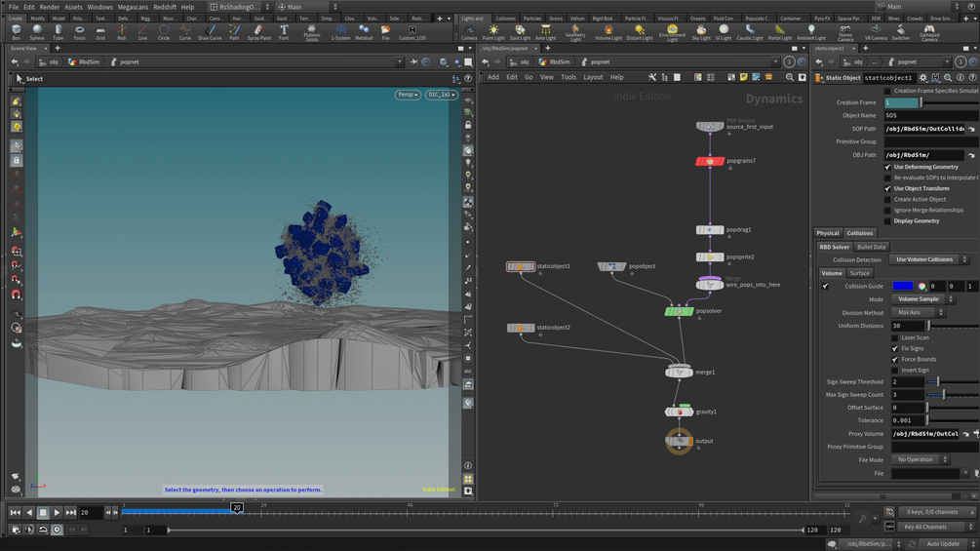This screenshot has height=551, width=980.
Task: Toggle Use Deforming Geometry checkbox
Action: [887, 167]
